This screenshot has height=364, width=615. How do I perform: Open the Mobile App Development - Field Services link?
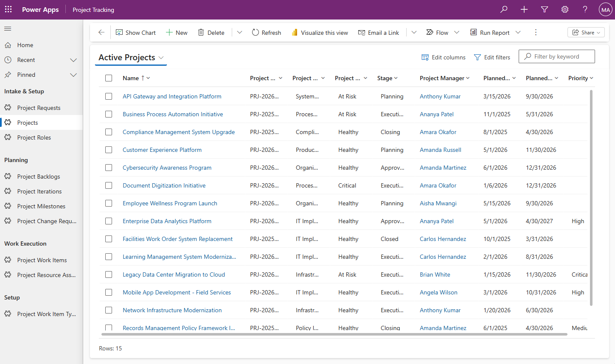click(x=177, y=292)
